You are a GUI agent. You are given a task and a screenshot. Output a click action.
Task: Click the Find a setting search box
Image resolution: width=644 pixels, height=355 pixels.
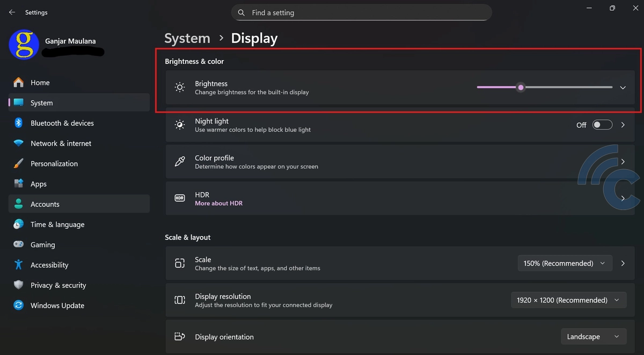point(361,12)
